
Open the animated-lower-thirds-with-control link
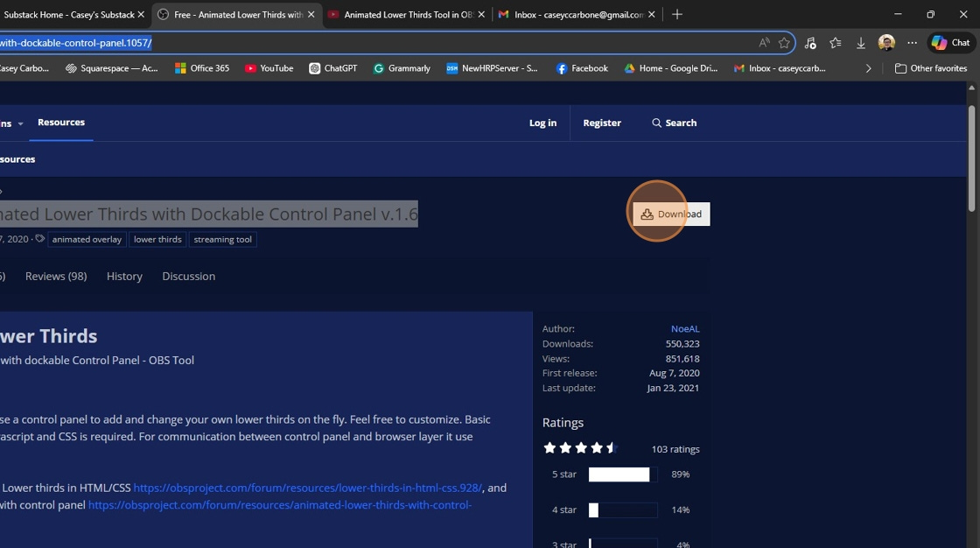coord(279,505)
